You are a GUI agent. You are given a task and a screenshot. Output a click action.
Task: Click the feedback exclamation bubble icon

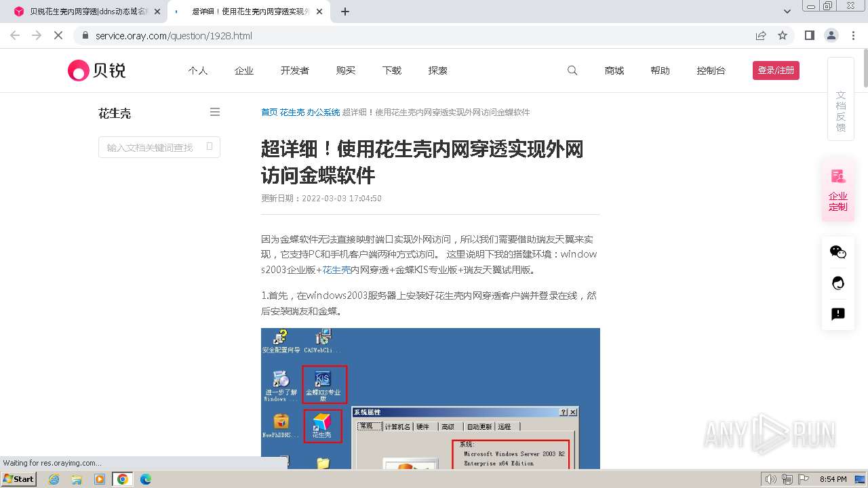pos(838,314)
